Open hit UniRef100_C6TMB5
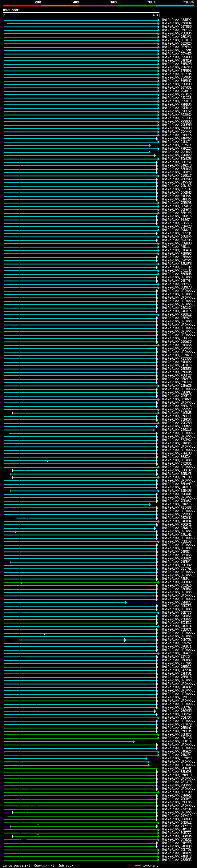 pyautogui.click(x=176, y=26)
